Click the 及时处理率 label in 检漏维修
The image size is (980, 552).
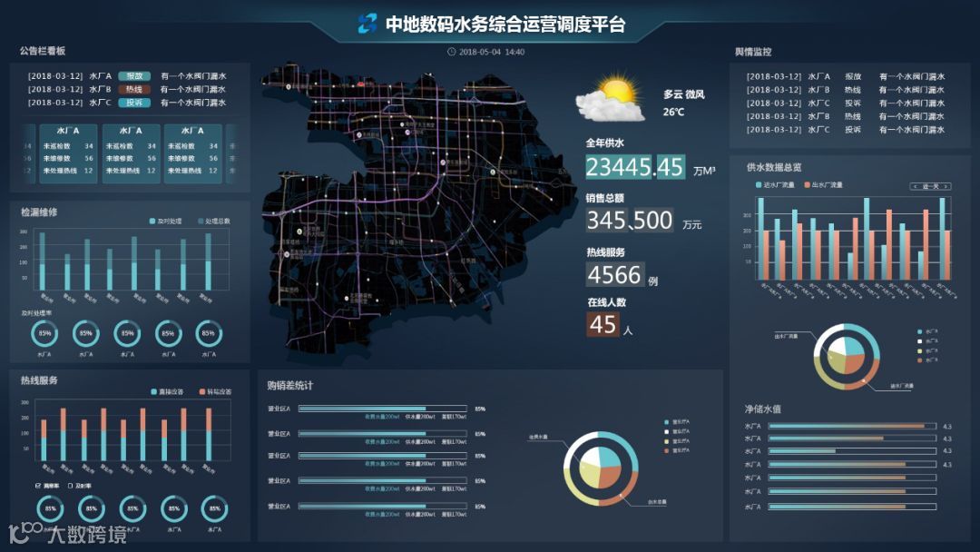(x=37, y=312)
